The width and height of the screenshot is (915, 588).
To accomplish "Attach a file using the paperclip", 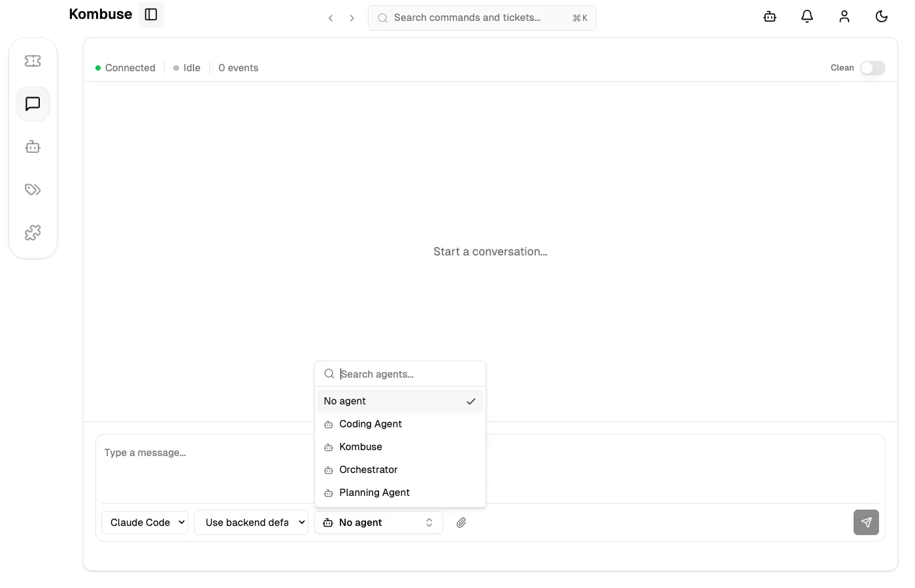I will 461,522.
